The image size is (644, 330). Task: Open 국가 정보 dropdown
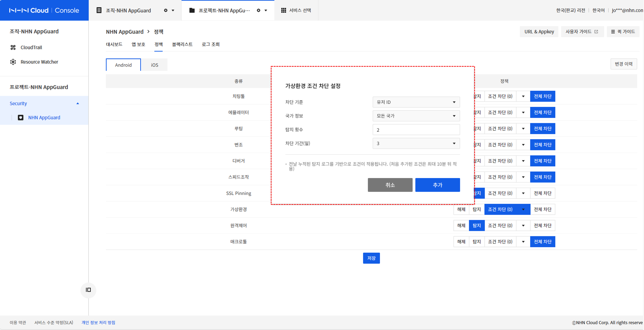coord(416,116)
